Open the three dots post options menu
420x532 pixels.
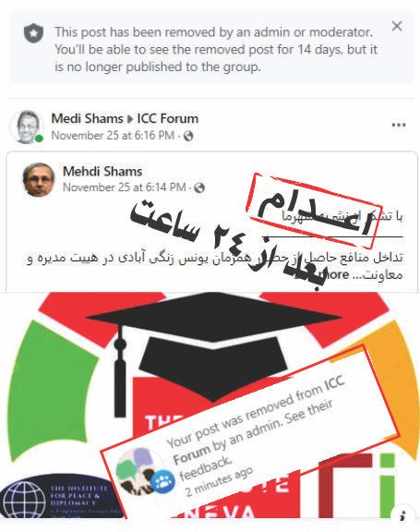[399, 125]
